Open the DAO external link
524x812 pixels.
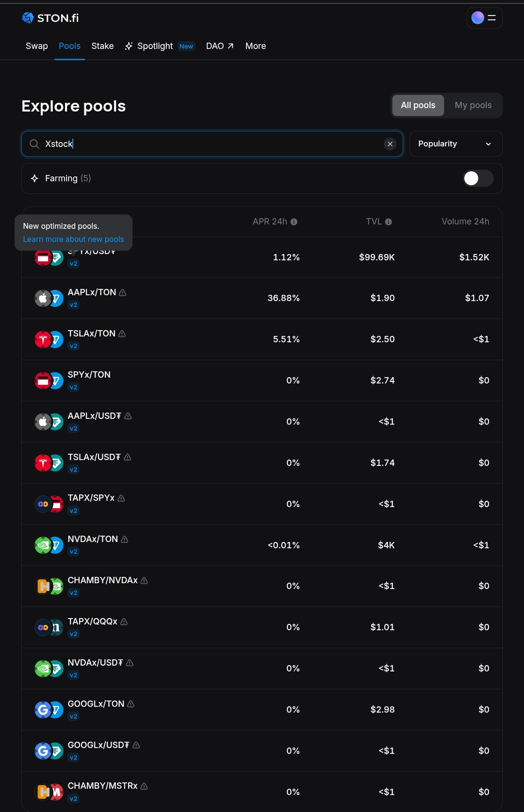point(220,46)
